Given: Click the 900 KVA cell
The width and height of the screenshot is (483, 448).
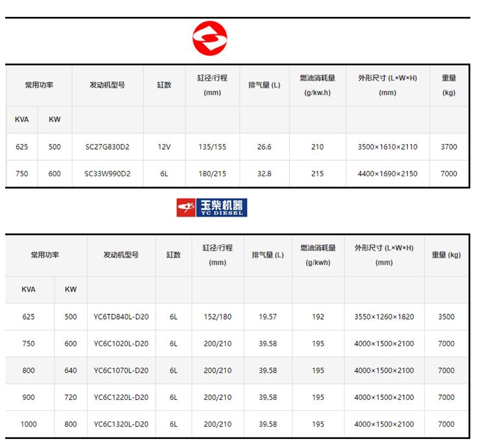Looking at the screenshot, I should 29,397.
